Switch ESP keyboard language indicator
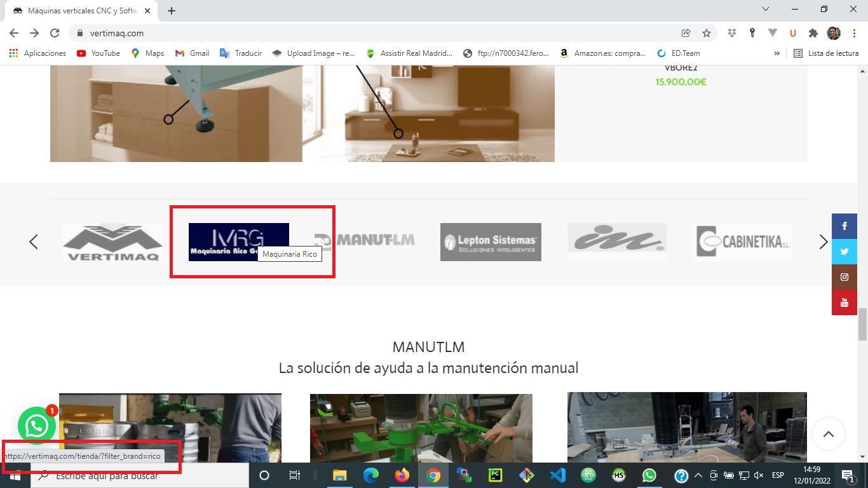Image resolution: width=868 pixels, height=488 pixels. 778,475
